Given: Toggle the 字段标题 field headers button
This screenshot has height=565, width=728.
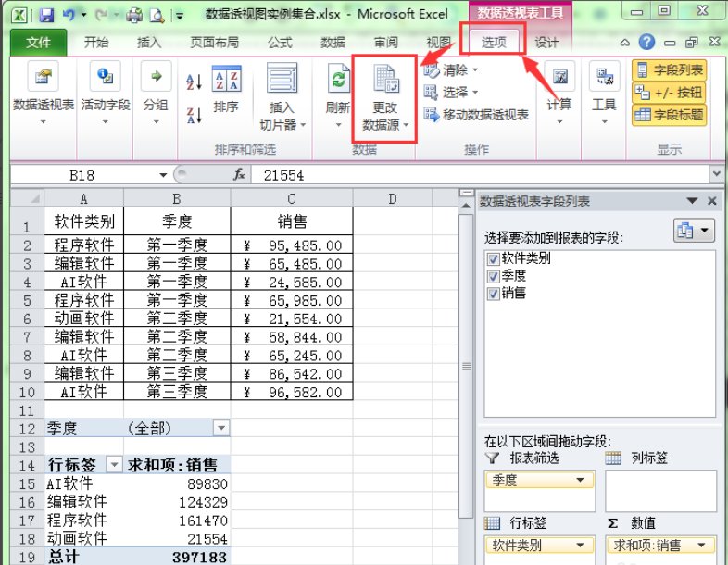Looking at the screenshot, I should pyautogui.click(x=669, y=115).
